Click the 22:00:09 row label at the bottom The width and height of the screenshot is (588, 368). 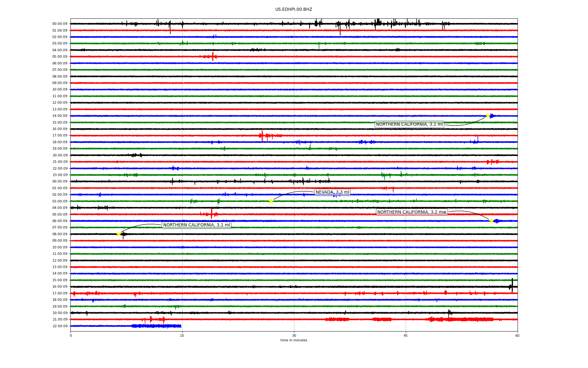tap(60, 326)
